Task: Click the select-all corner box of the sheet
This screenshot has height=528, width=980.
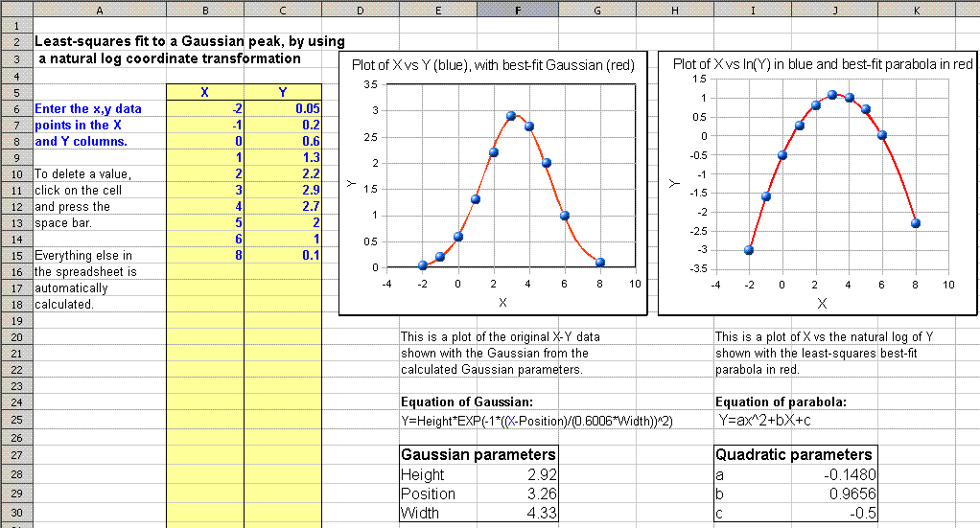Action: 16,10
